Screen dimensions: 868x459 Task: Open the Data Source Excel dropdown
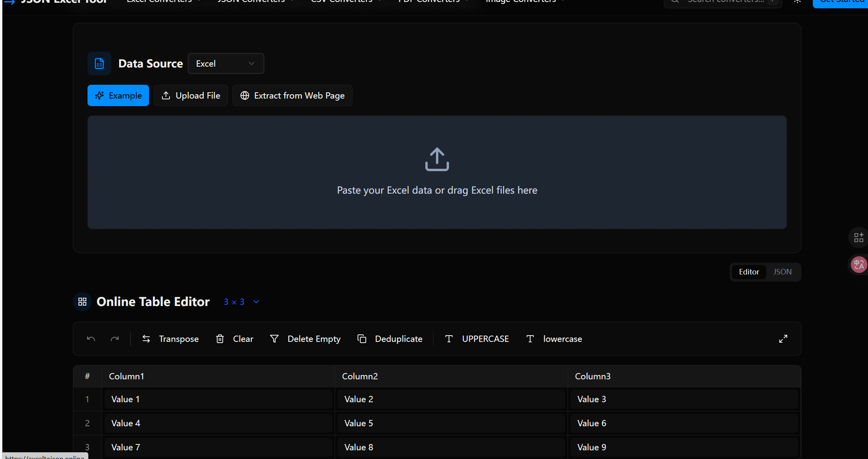226,63
